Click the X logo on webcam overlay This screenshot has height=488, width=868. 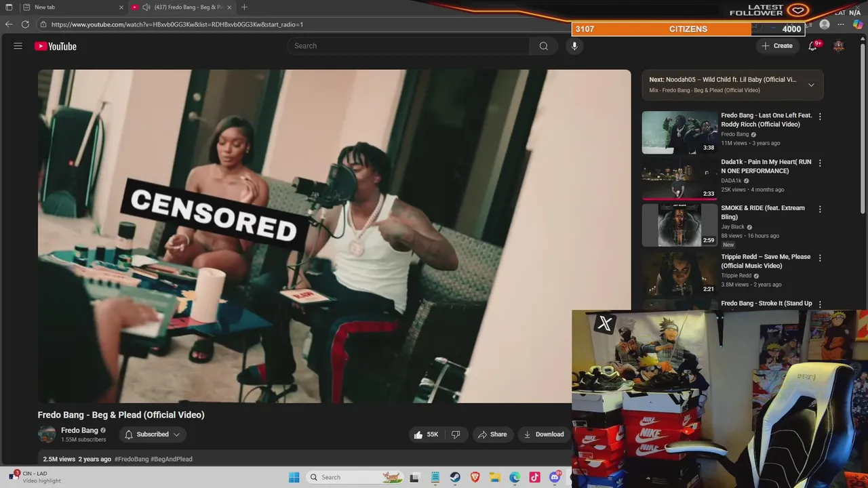(604, 323)
